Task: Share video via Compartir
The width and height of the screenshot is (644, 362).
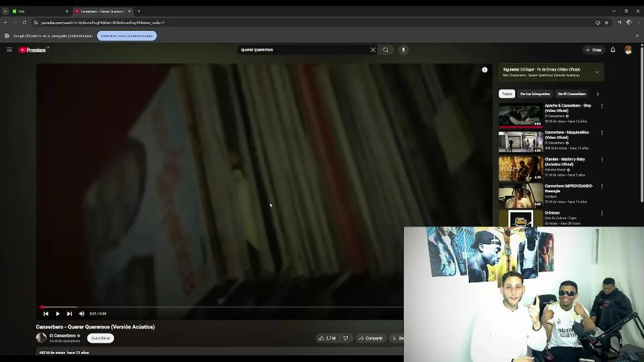Action: 370,338
